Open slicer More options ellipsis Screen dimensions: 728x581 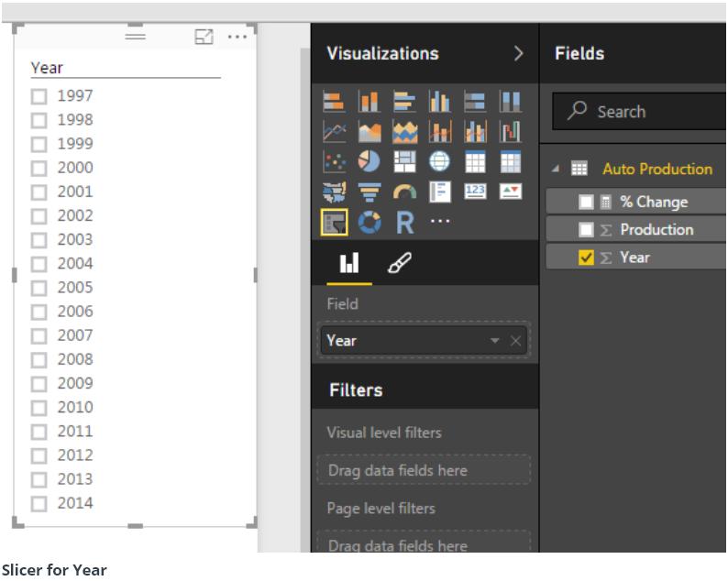coord(237,37)
